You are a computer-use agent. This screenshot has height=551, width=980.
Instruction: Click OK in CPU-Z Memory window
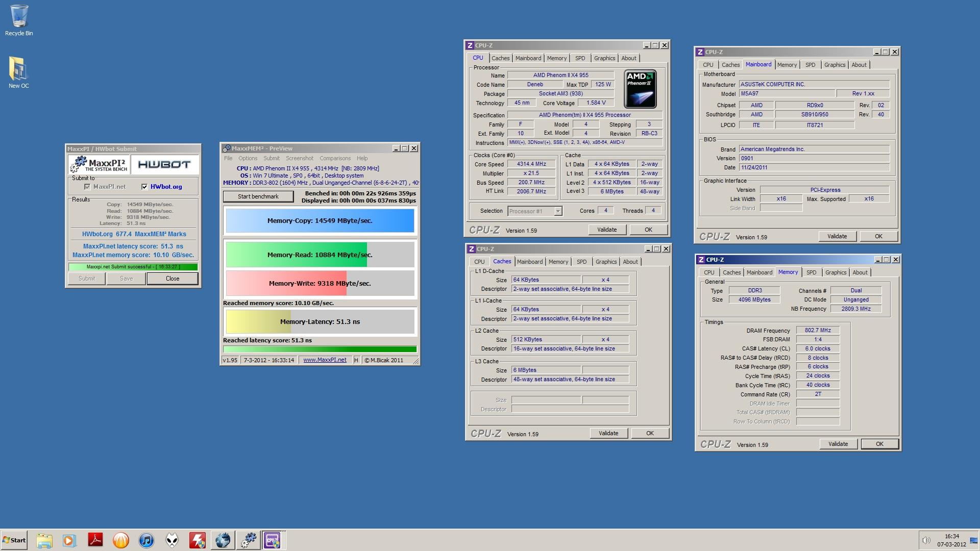pyautogui.click(x=879, y=444)
